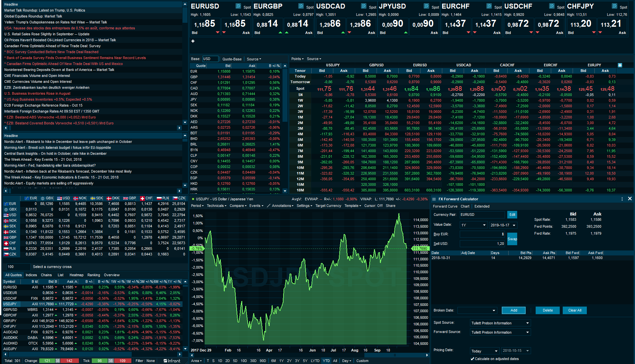
Task: Open the Extended tab in forward calculator
Action: coord(482,206)
